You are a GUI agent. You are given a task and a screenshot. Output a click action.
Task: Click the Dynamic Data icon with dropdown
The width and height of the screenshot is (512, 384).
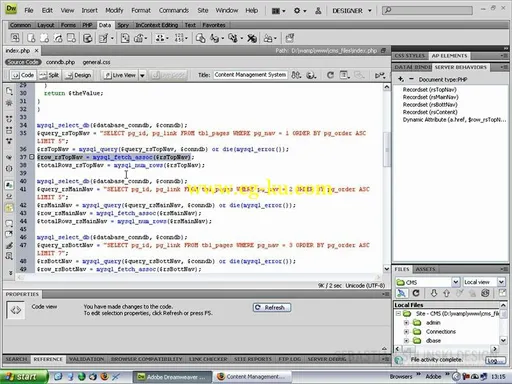pos(105,38)
